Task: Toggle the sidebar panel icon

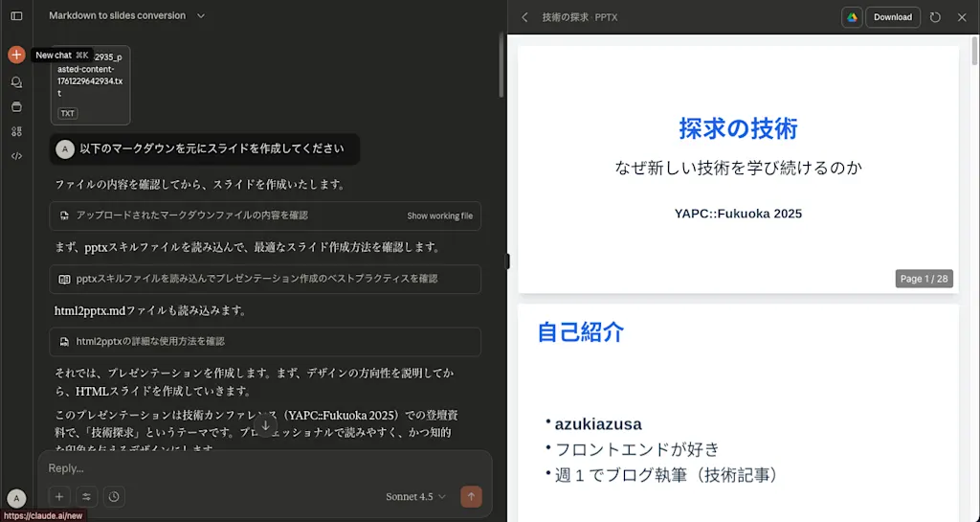Action: (17, 16)
